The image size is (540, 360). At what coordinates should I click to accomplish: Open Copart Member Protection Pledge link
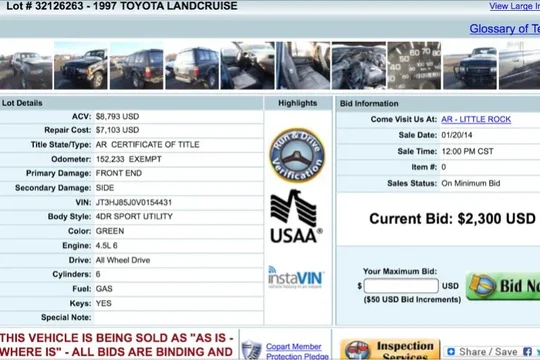(x=297, y=351)
